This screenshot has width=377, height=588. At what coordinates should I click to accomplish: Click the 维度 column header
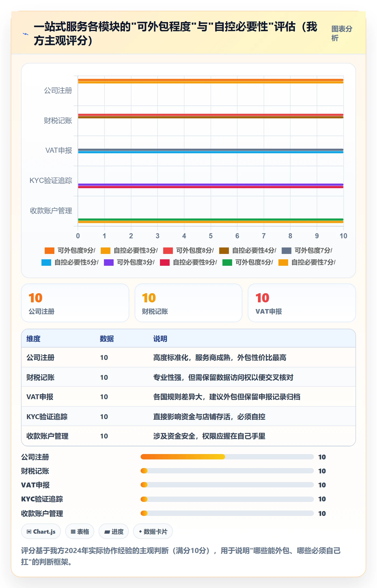click(x=33, y=339)
